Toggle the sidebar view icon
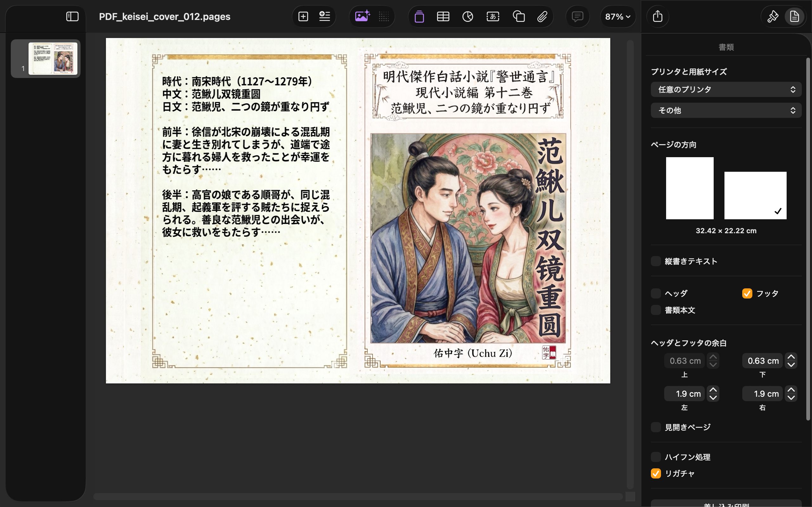 [x=72, y=16]
